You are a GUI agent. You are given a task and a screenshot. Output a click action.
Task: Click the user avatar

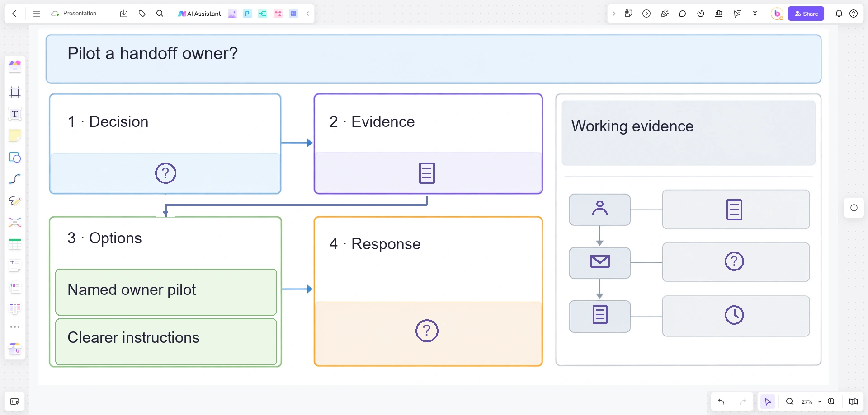tap(777, 14)
